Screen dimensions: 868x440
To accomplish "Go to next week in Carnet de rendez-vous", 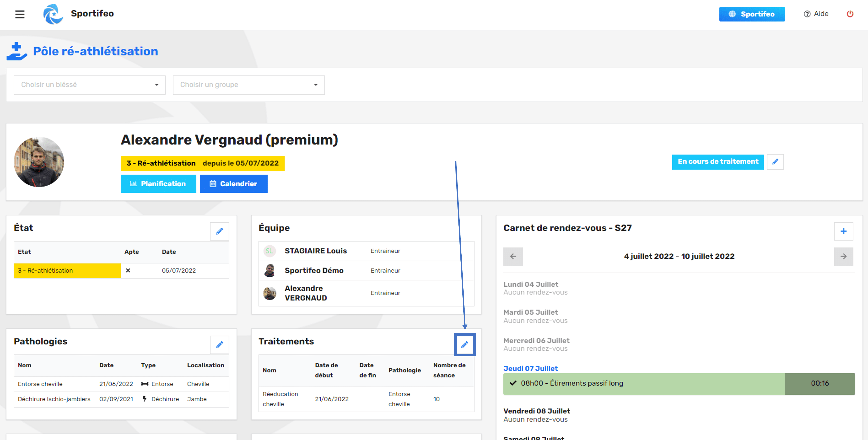I will tap(843, 256).
